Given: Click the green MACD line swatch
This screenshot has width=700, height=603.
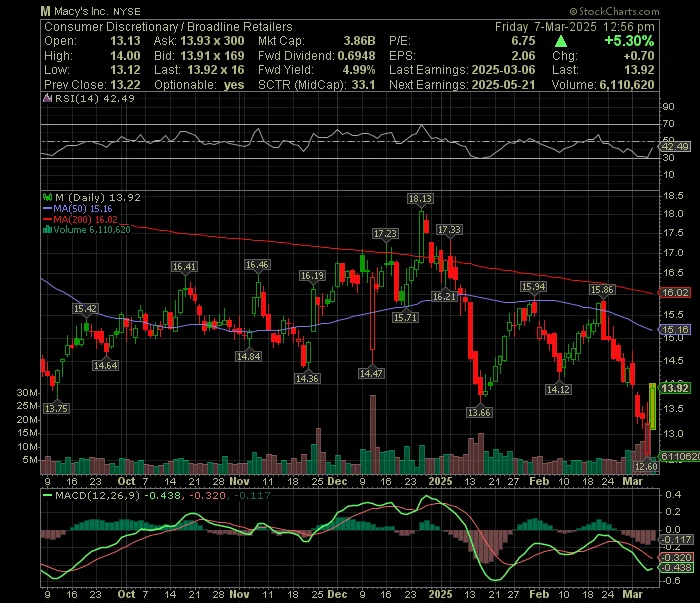Looking at the screenshot, I should tap(47, 495).
